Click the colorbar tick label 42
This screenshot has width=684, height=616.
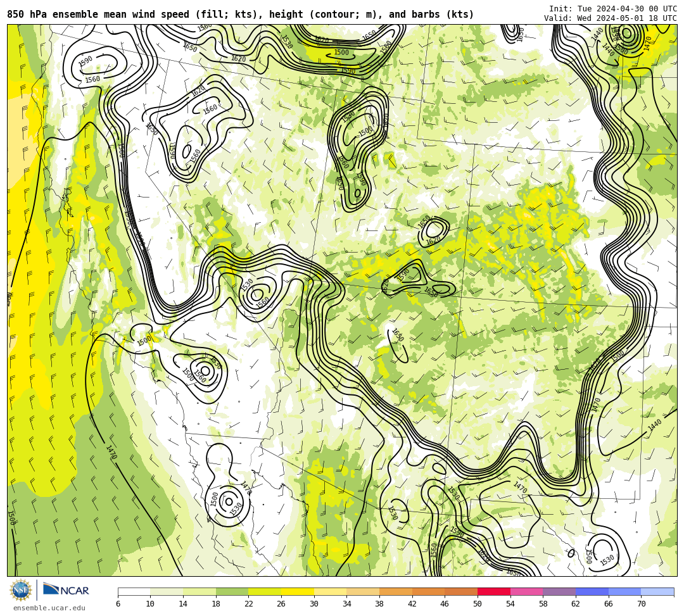(412, 604)
